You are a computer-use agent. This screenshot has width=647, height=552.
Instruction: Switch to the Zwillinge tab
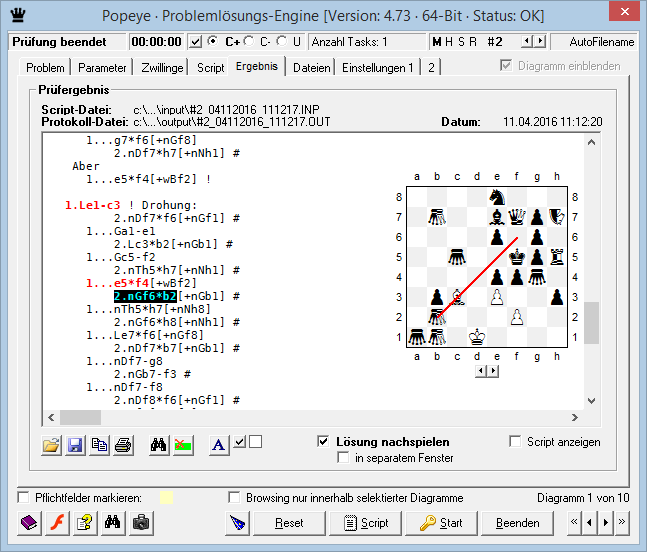pyautogui.click(x=162, y=68)
